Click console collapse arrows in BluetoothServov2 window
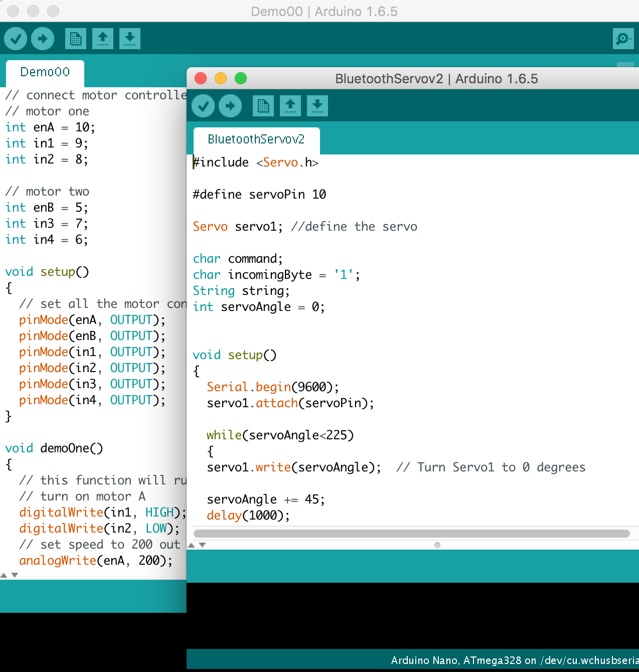Viewport: 639px width, 672px height. coord(197,545)
